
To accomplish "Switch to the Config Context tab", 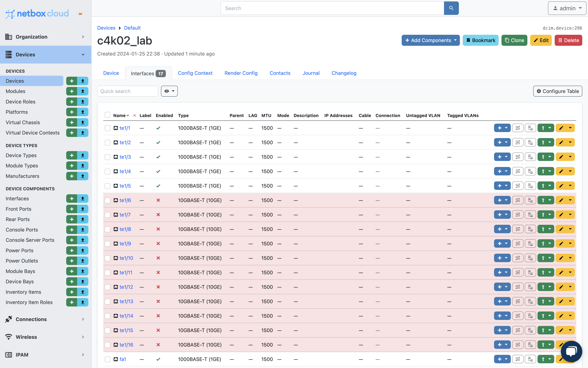I will (195, 73).
